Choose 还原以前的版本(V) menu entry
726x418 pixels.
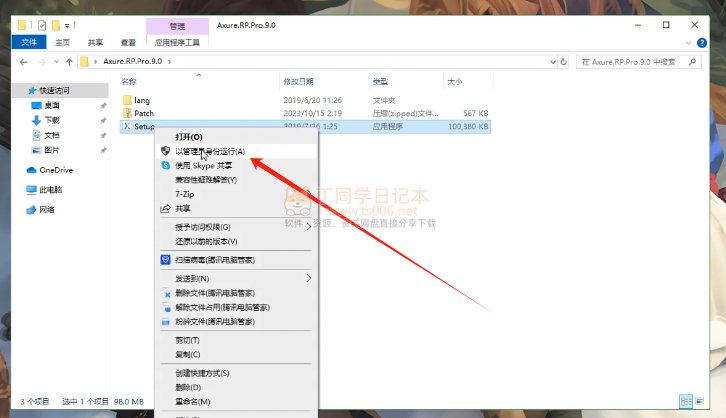coord(237,241)
